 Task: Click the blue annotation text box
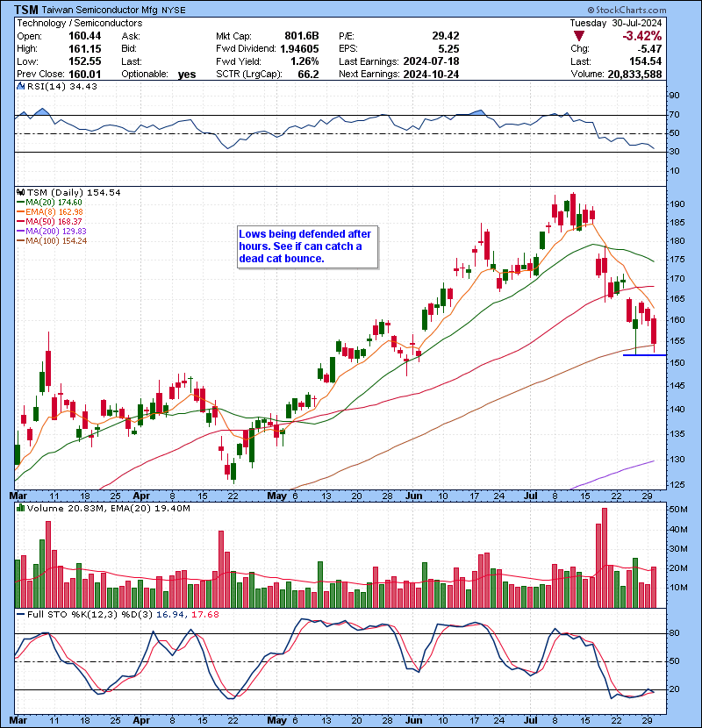(307, 246)
